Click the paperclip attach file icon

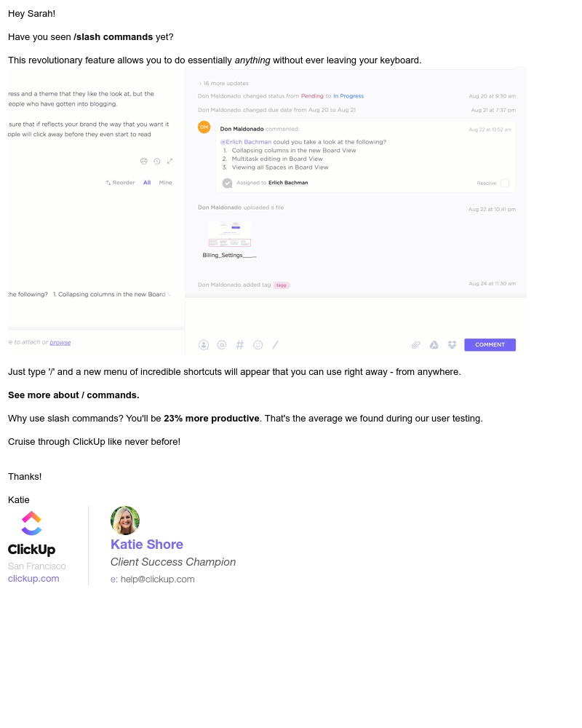(416, 345)
